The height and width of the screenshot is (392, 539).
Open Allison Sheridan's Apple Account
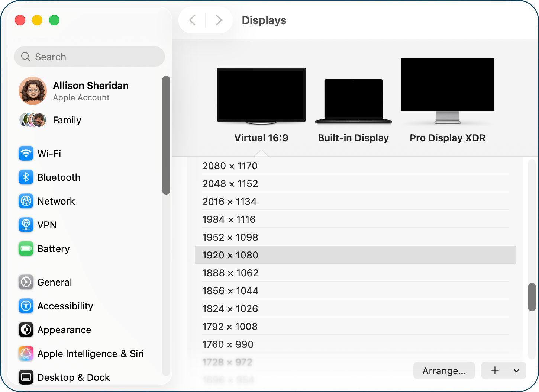click(91, 90)
